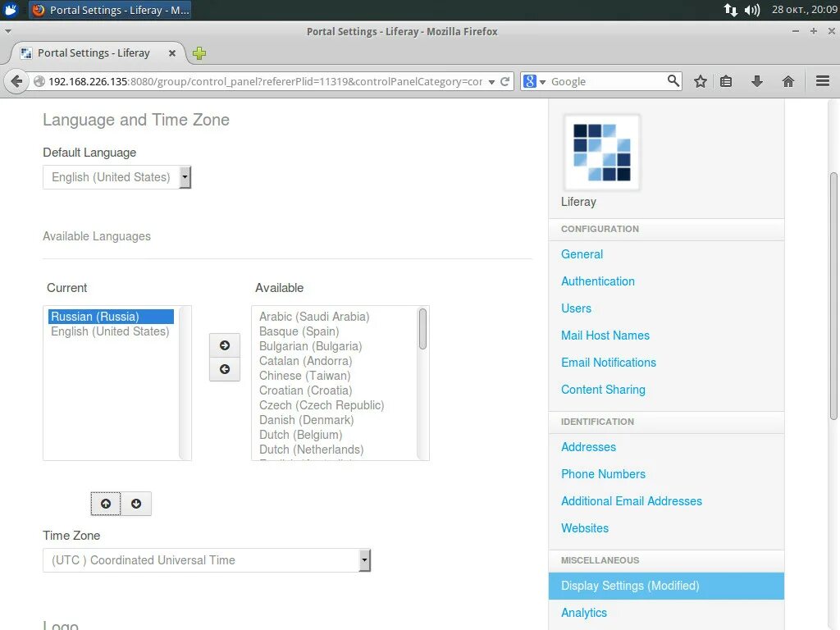Click the site identity globe icon
The width and height of the screenshot is (840, 630).
(39, 81)
